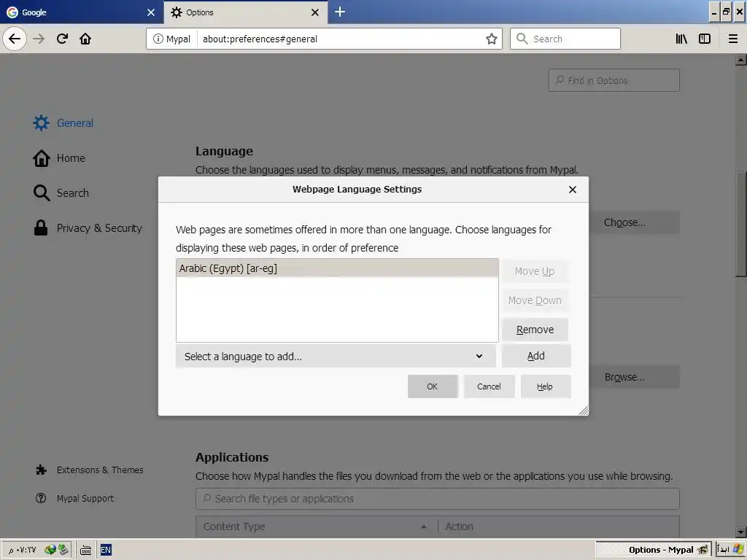Click the Add language button

pos(536,356)
